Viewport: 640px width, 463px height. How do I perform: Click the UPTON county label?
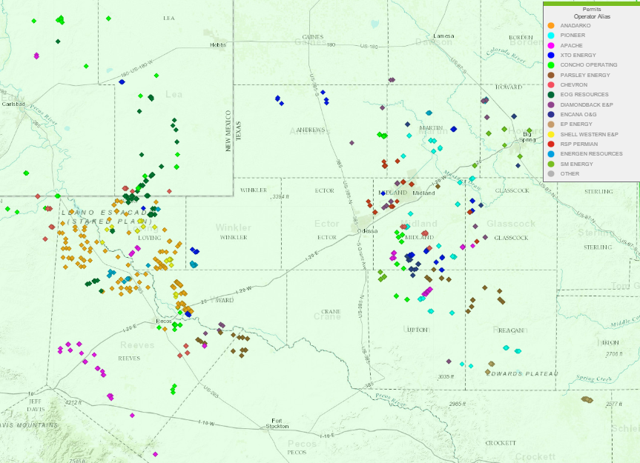point(417,330)
